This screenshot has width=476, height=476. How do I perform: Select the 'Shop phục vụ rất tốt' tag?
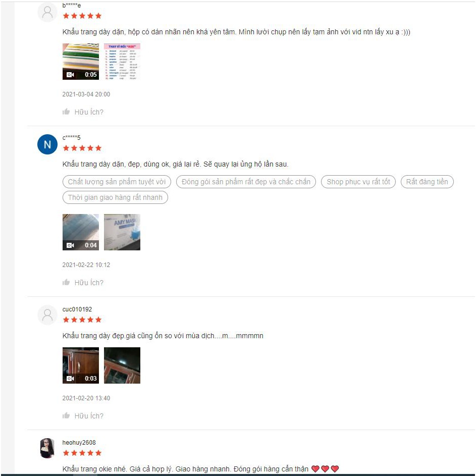pos(358,182)
